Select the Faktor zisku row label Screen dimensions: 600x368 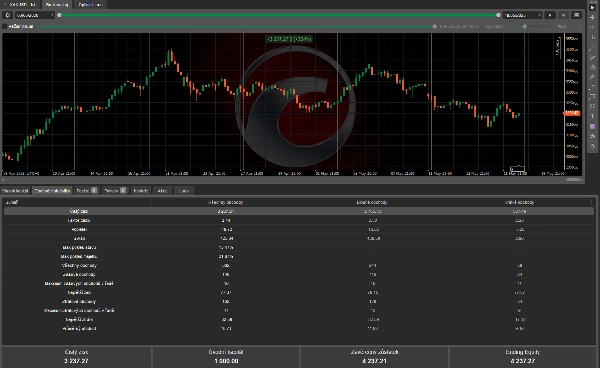pos(79,220)
